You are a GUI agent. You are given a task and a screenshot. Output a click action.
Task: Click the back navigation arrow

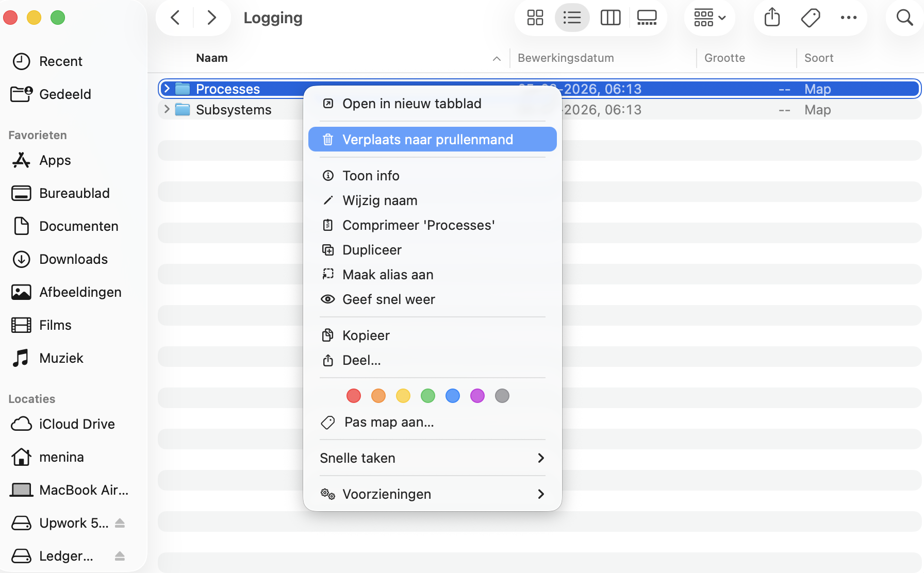[175, 18]
